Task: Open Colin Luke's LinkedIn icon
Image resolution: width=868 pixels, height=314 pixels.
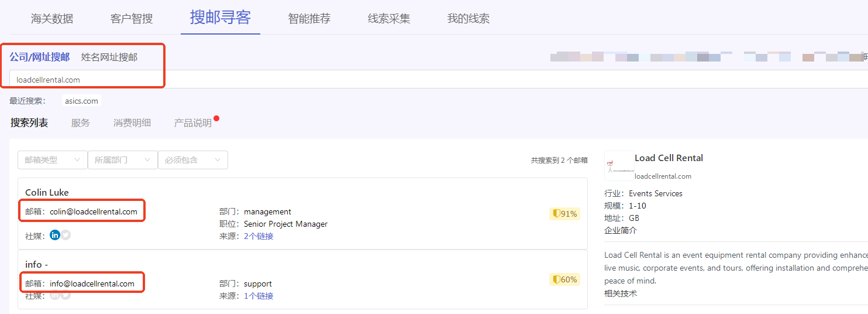Action: 55,235
